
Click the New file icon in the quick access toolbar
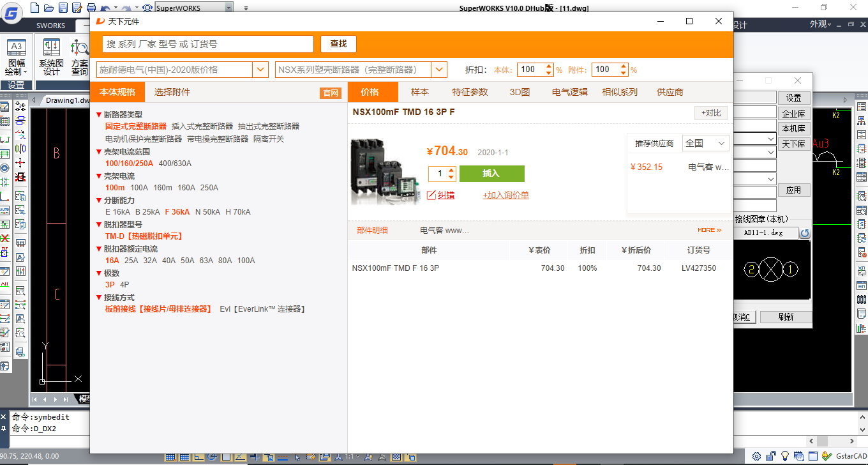34,8
